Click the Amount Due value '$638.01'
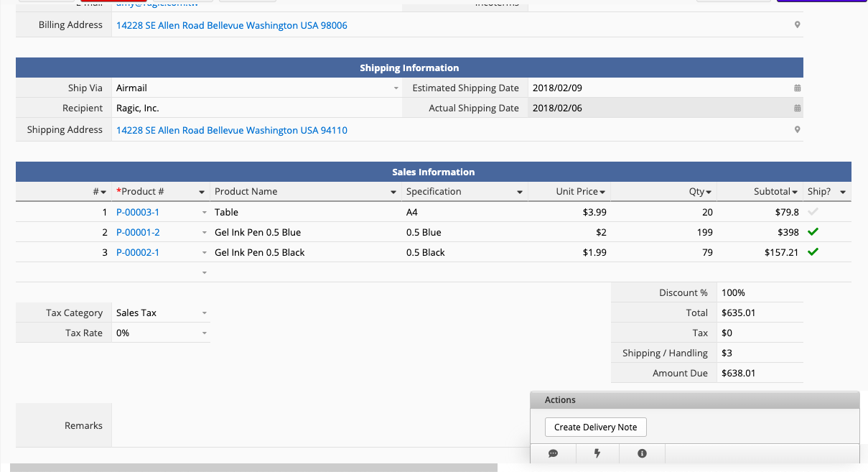The height and width of the screenshot is (472, 868). click(738, 374)
